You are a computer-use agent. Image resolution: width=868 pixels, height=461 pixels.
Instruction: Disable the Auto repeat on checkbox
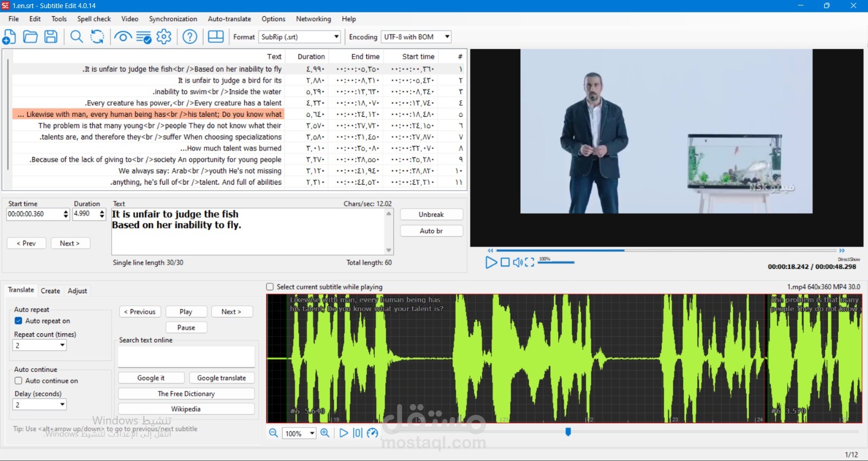(18, 321)
